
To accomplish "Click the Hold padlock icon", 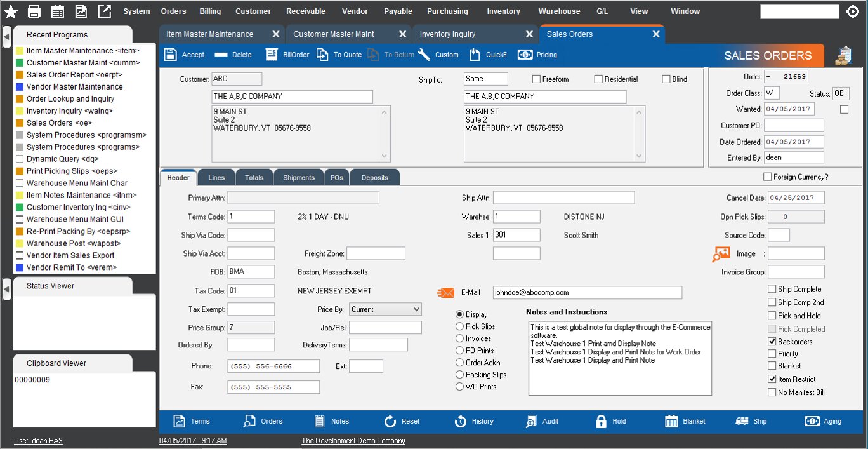I will (x=601, y=421).
